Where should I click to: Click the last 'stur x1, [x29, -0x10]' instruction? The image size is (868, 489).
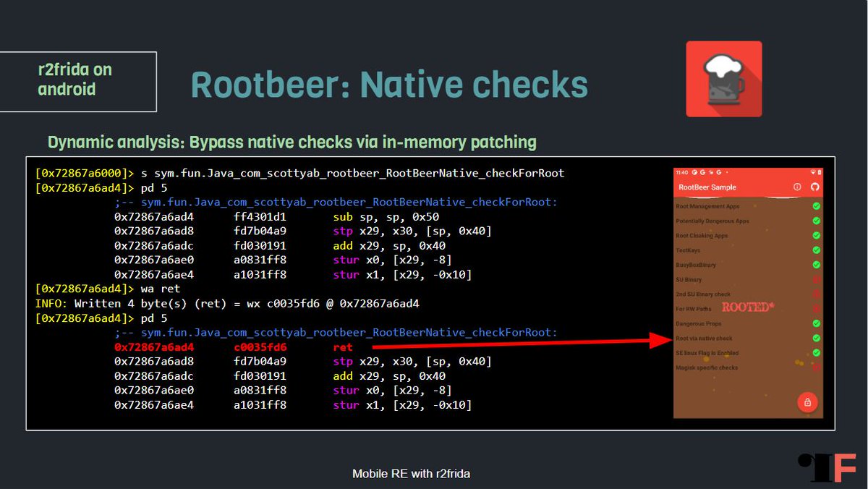tap(402, 405)
